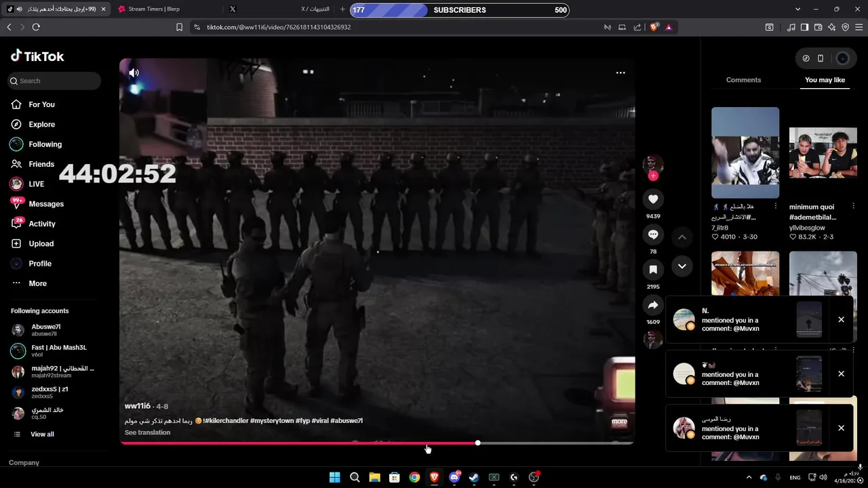Open the ww11i6 creator username

click(138, 406)
